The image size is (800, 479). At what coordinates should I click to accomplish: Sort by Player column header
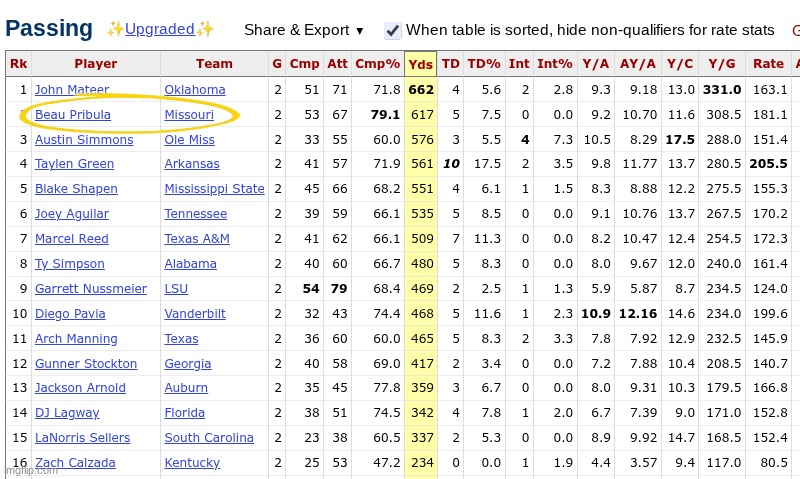[x=96, y=64]
